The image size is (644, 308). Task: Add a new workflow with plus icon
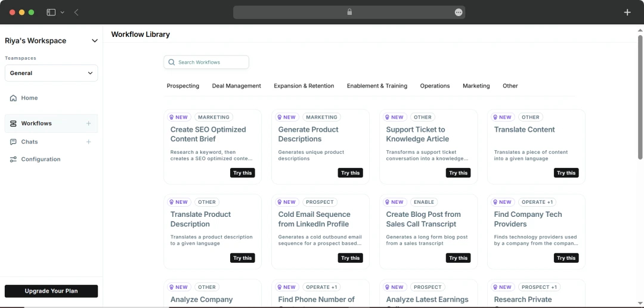(x=88, y=123)
